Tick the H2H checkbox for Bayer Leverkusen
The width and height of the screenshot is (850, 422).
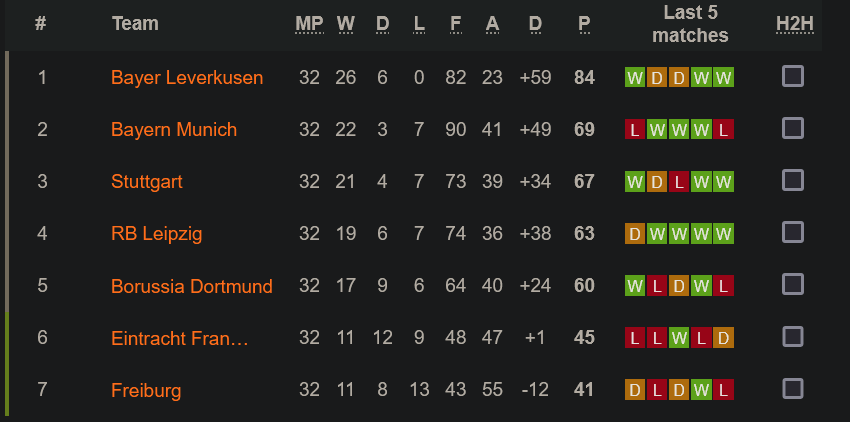coord(793,76)
